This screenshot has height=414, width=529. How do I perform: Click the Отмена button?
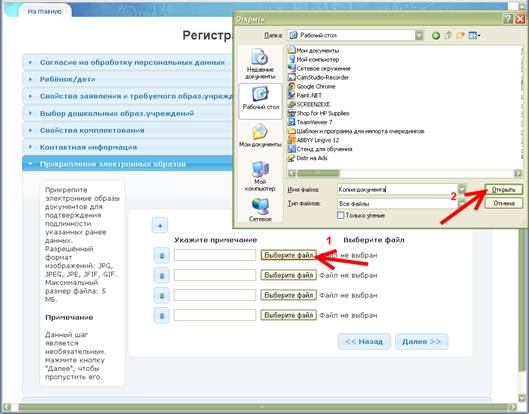[504, 203]
